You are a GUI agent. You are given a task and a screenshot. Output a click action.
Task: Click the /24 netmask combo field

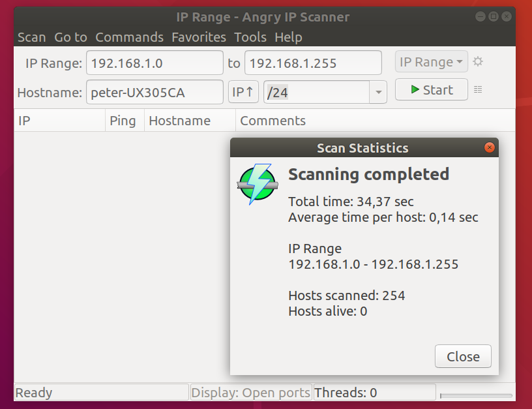(x=317, y=92)
